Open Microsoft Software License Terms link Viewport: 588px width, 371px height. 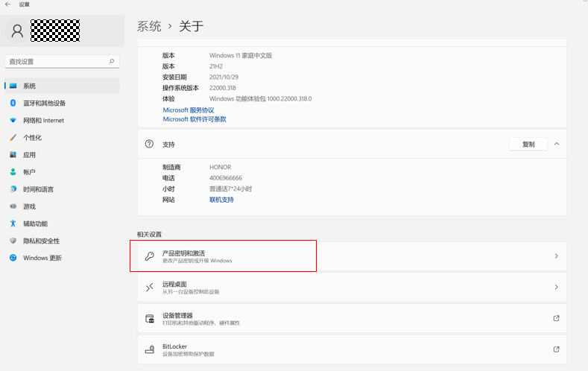click(195, 119)
